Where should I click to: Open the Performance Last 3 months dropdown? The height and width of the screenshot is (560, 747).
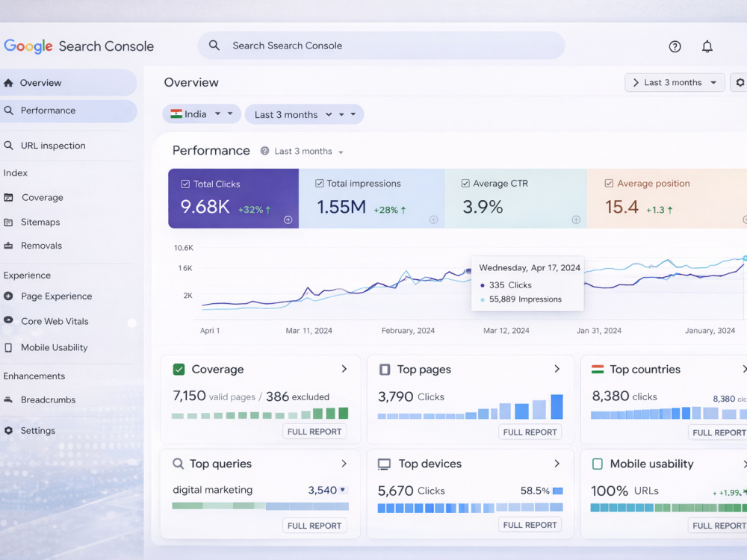[x=309, y=152]
